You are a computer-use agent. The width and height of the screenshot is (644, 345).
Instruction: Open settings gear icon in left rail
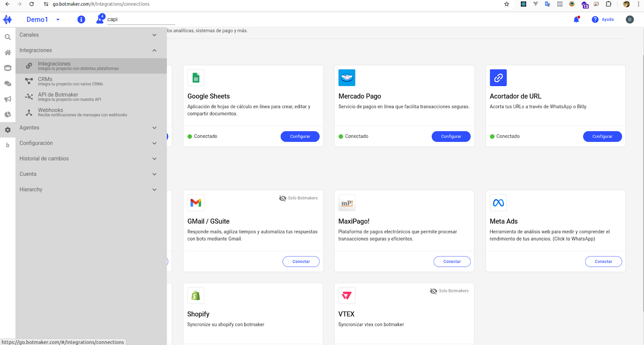coord(8,130)
